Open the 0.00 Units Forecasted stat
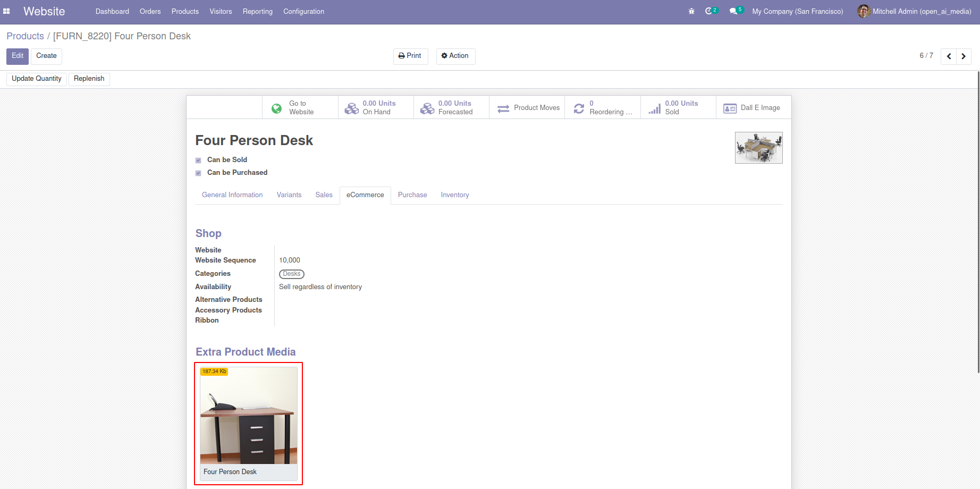980x489 pixels. (x=451, y=107)
